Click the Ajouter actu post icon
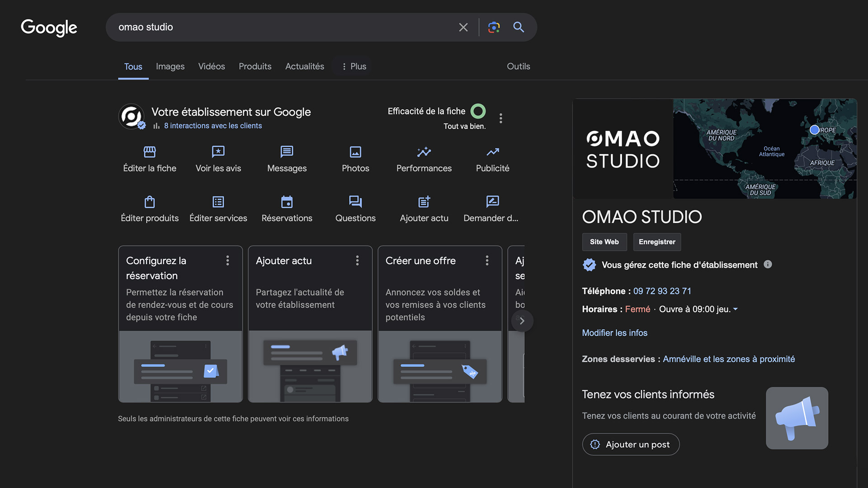Viewport: 868px width, 488px height. [x=424, y=202]
